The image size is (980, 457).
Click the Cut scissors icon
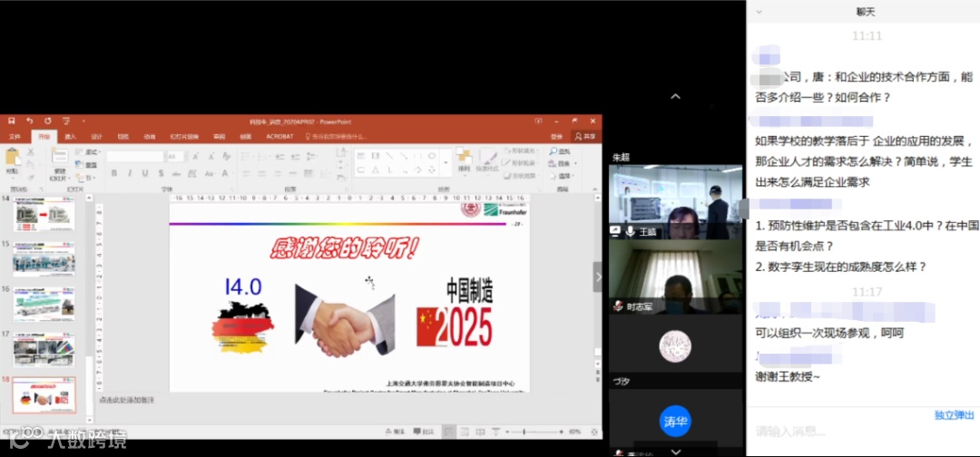pyautogui.click(x=31, y=151)
